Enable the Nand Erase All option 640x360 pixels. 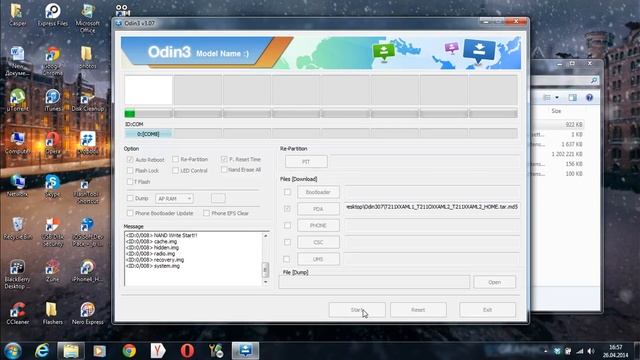(x=224, y=169)
